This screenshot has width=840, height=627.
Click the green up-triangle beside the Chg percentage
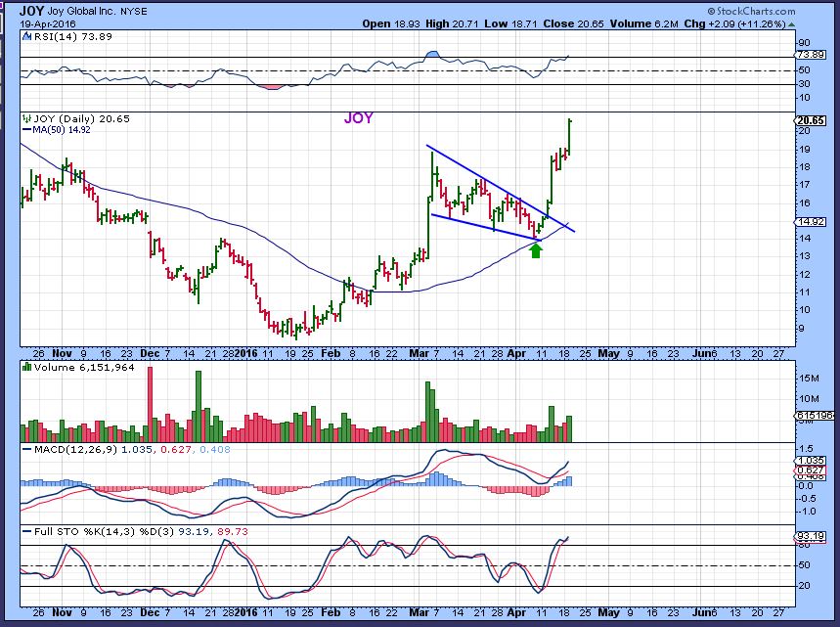[791, 24]
